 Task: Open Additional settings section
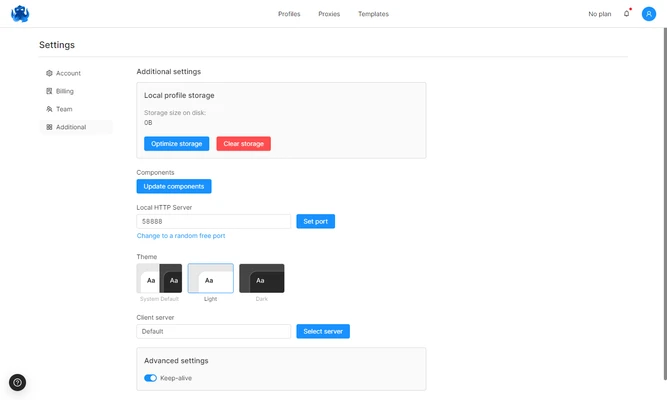click(76, 127)
